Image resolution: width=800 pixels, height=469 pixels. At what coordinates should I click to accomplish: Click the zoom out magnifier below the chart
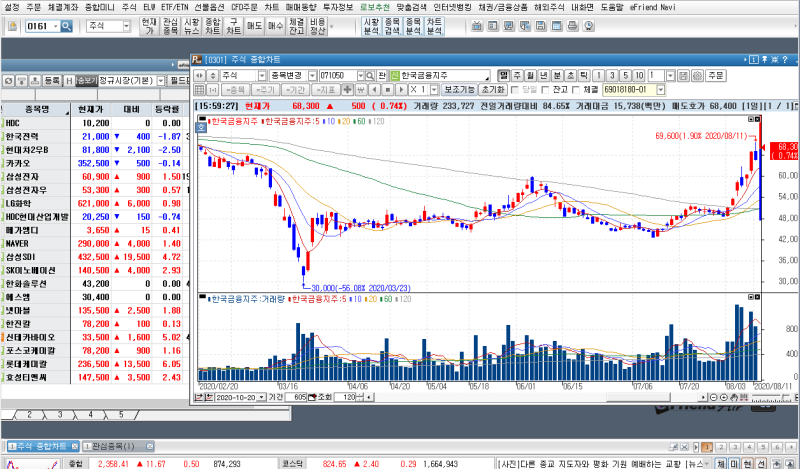coord(713,397)
